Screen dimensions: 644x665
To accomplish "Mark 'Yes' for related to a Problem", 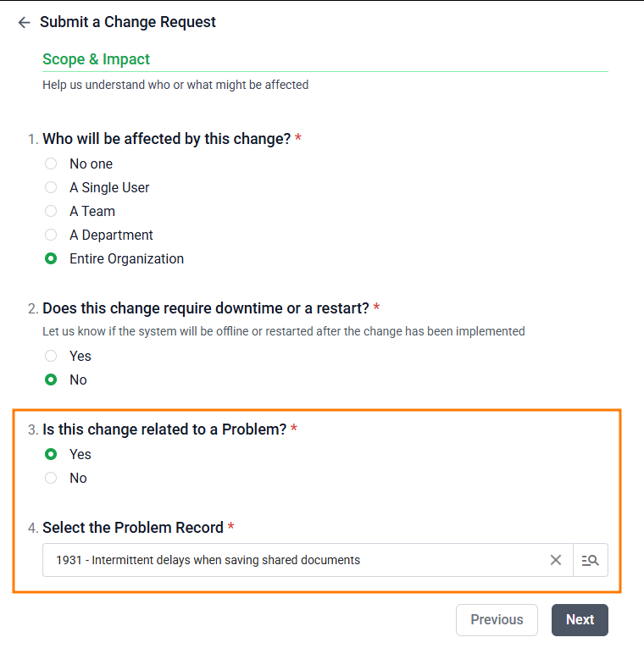I will pos(51,454).
